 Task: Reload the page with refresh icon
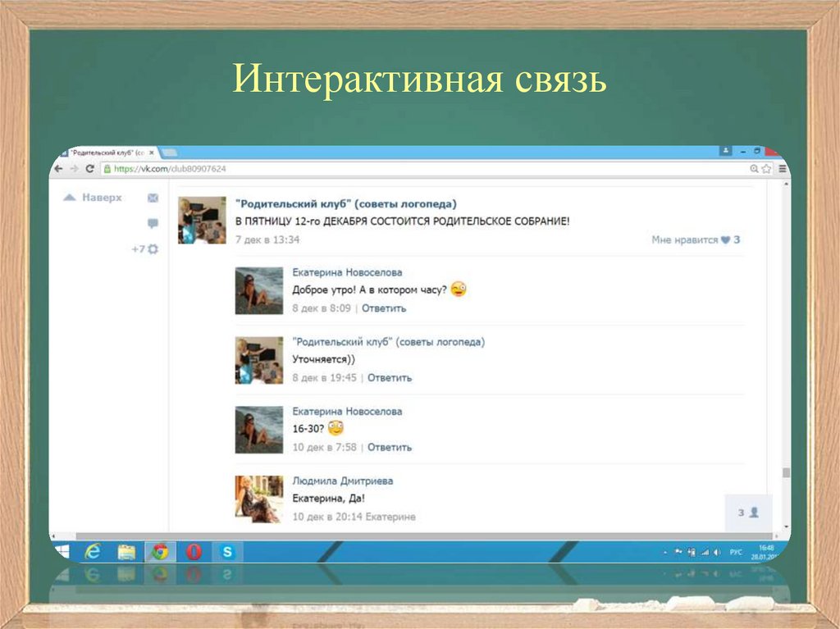tap(89, 169)
